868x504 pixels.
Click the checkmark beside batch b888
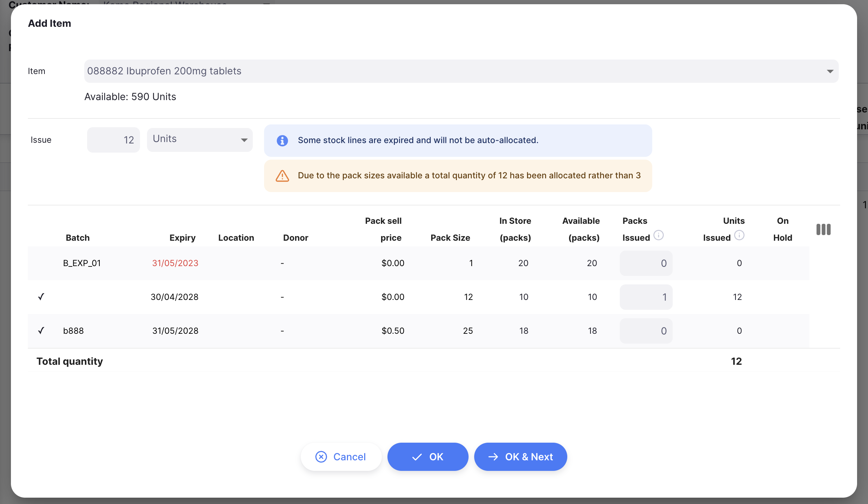tap(41, 331)
